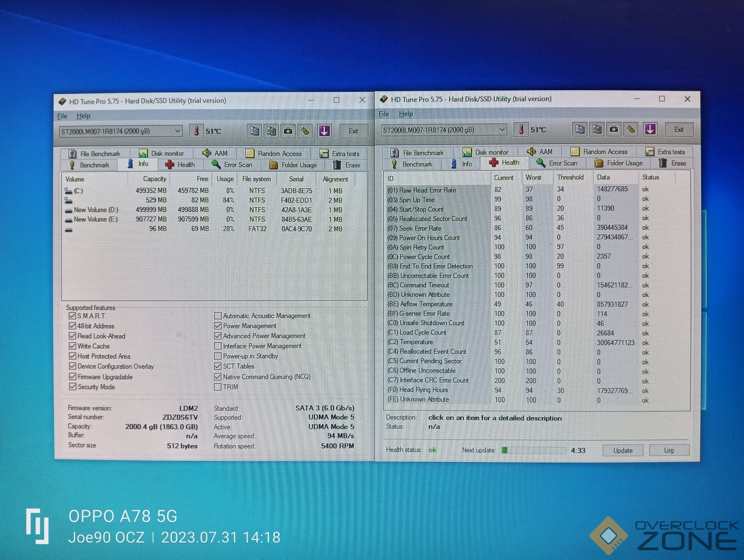Image resolution: width=744 pixels, height=560 pixels.
Task: Switch to Benchmark tab in left window
Action: [89, 165]
